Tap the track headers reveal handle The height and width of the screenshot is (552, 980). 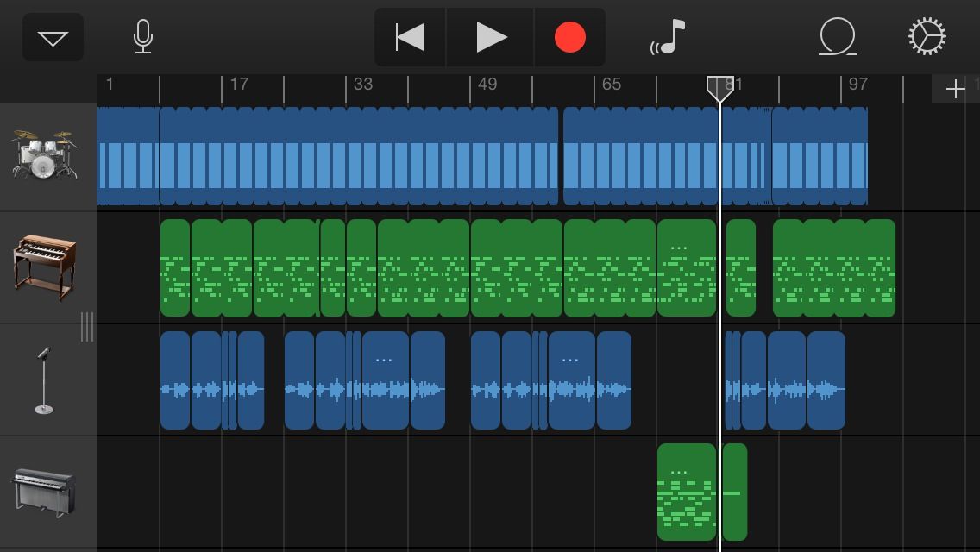pyautogui.click(x=87, y=326)
